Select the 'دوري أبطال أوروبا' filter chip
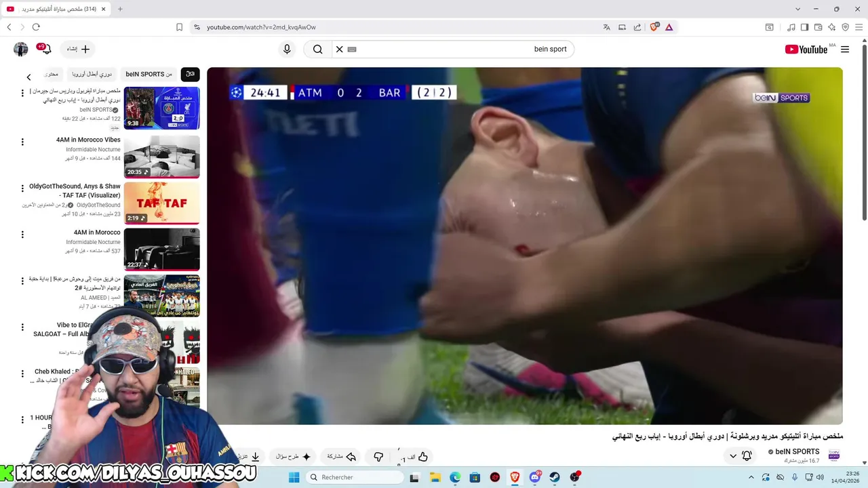 pos(92,74)
